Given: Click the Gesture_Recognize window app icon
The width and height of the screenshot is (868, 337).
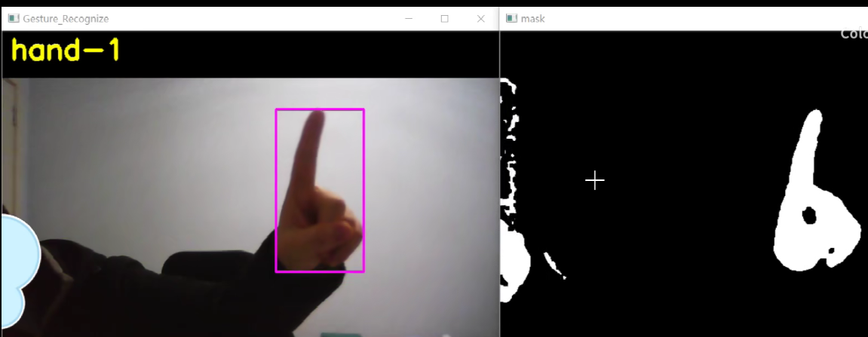Looking at the screenshot, I should 14,19.
